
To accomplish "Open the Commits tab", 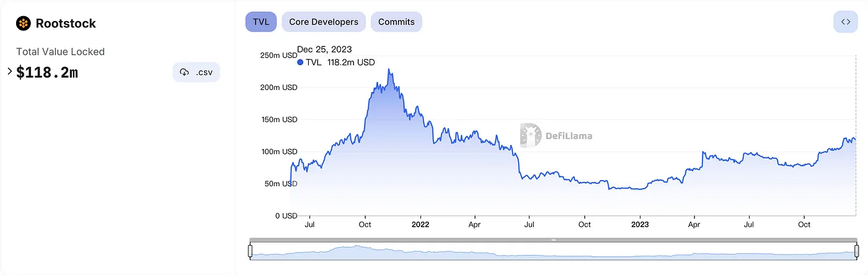I will (396, 22).
